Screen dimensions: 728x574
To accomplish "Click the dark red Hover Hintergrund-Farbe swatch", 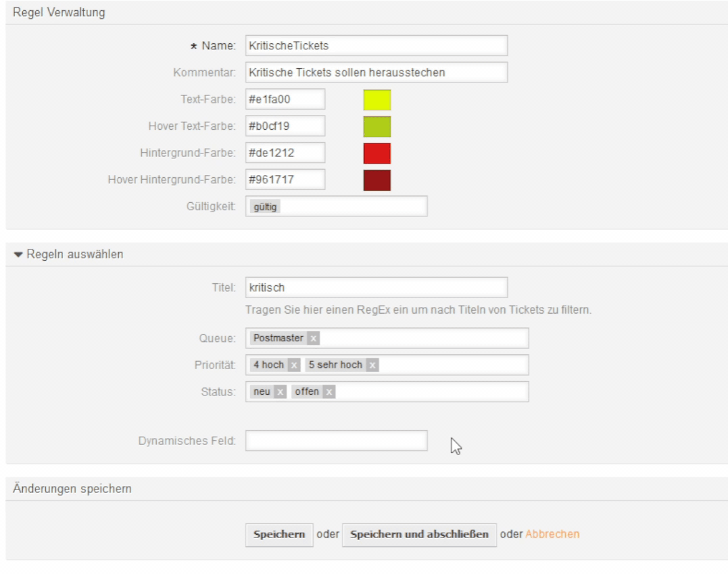I will pyautogui.click(x=377, y=181).
